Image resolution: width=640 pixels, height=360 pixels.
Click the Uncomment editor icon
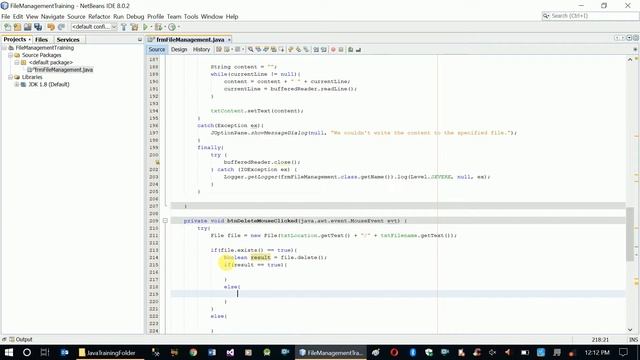pyautogui.click(x=358, y=49)
